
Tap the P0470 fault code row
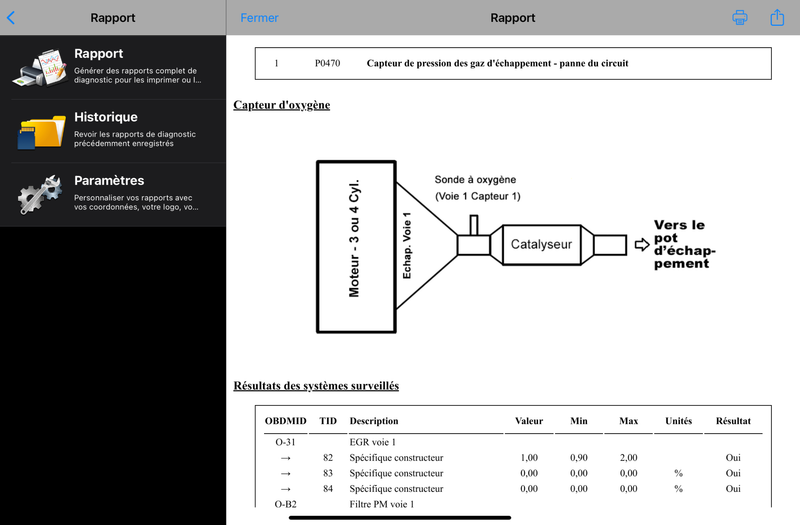pos(513,64)
